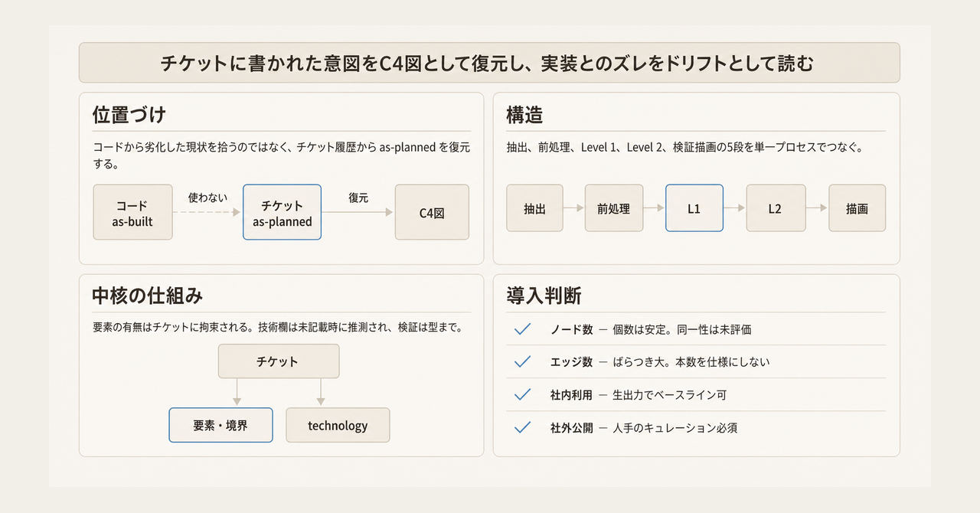The width and height of the screenshot is (980, 513).
Task: Click the checkmark beside 社外公開
Action: [x=523, y=428]
